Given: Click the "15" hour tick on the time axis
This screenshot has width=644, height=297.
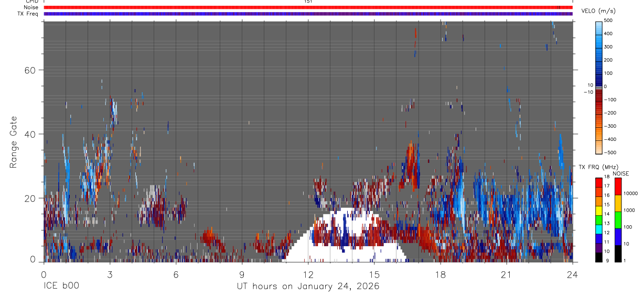Looking at the screenshot, I should point(374,274).
